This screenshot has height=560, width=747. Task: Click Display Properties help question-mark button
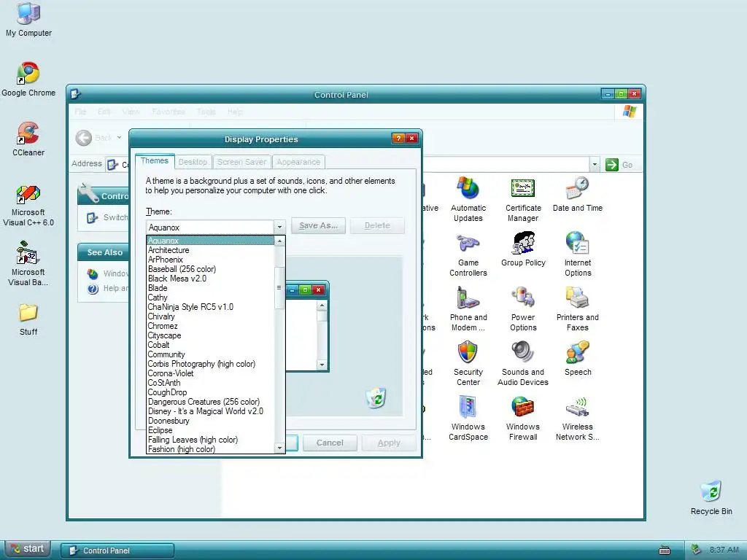point(398,139)
